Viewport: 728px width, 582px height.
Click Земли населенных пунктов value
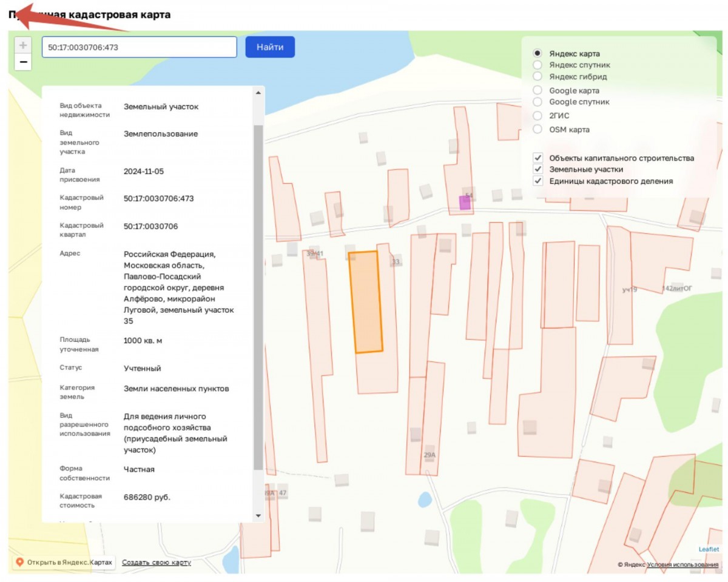click(177, 389)
